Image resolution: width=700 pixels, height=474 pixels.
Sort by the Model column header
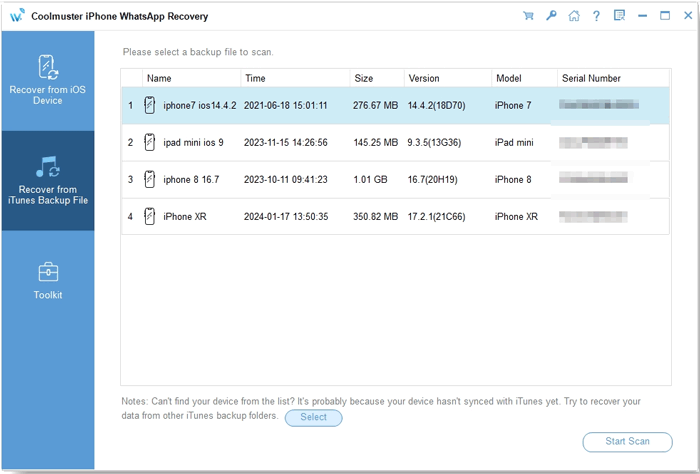525,78
